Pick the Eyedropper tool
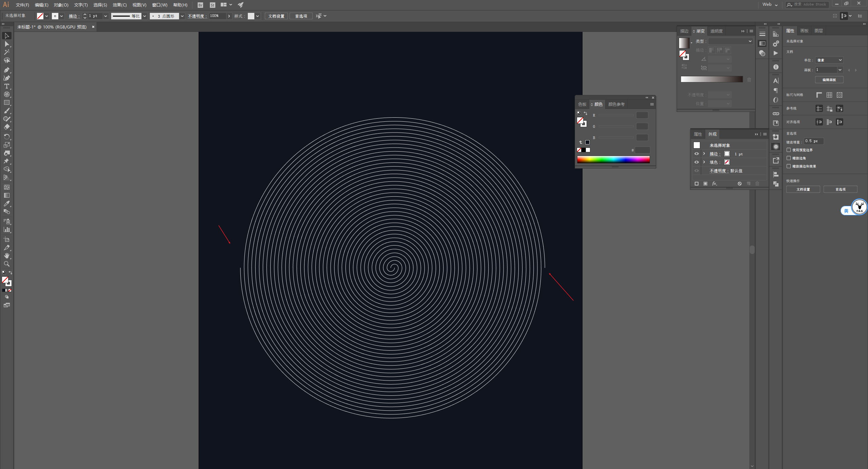868x469 pixels. pyautogui.click(x=6, y=203)
